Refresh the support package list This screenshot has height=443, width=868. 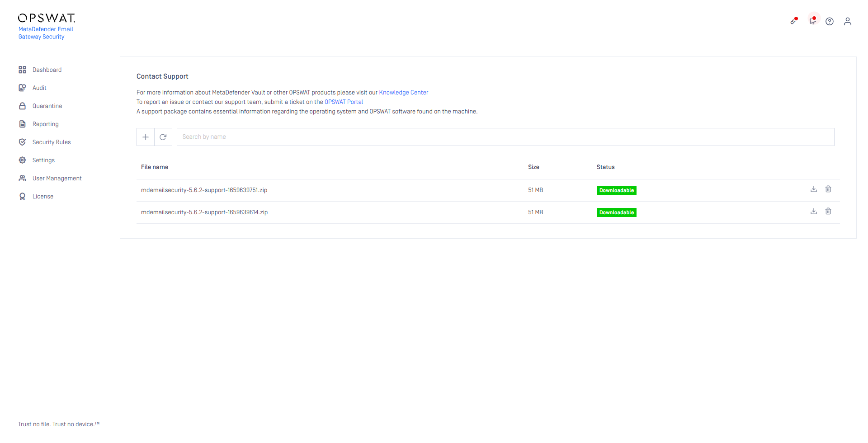tap(163, 137)
